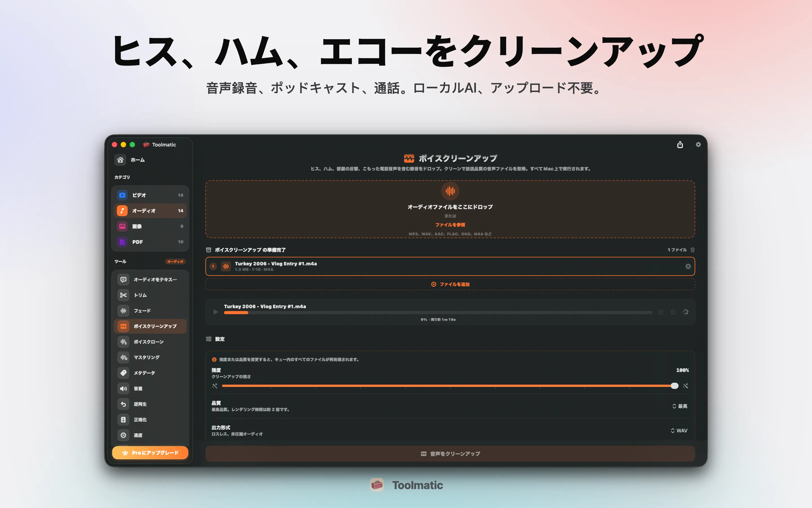Open オーディオをテキスト tool
The image size is (812, 508).
[x=150, y=279]
